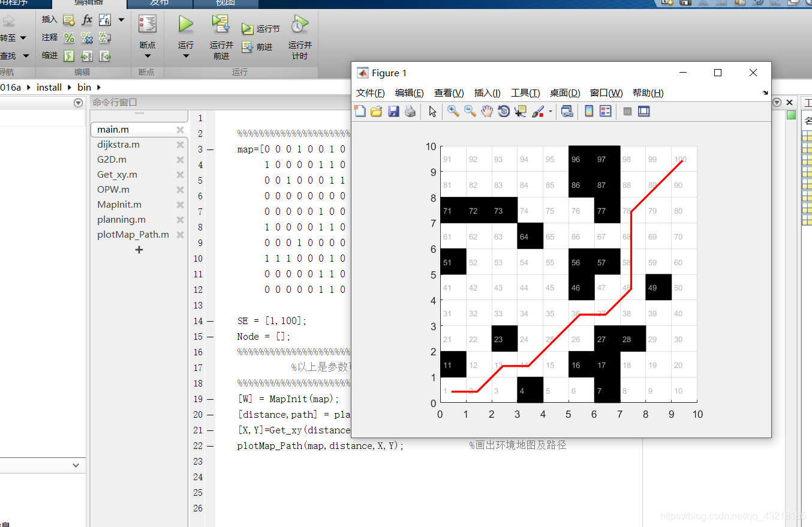Close the G2D.m tab with its X
This screenshot has height=527, width=812.
coord(180,160)
